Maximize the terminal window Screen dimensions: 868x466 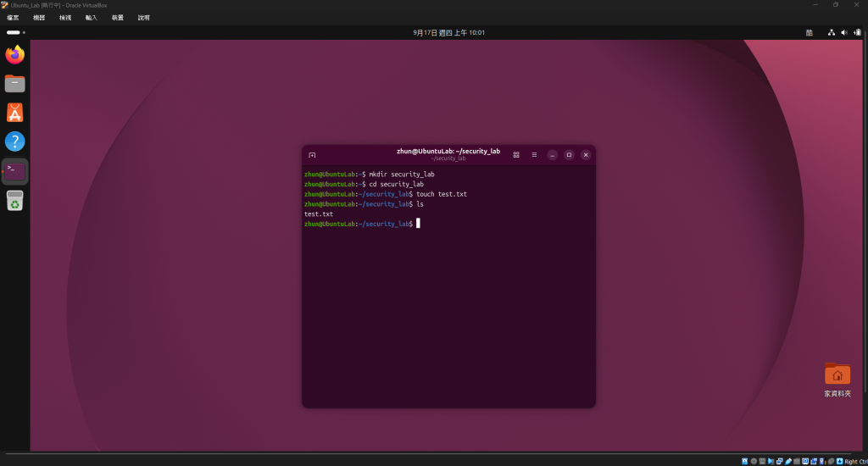(x=569, y=155)
